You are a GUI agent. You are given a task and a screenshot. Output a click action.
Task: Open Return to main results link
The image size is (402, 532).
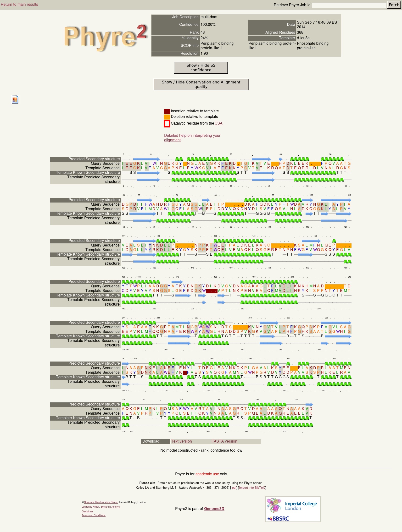click(19, 4)
